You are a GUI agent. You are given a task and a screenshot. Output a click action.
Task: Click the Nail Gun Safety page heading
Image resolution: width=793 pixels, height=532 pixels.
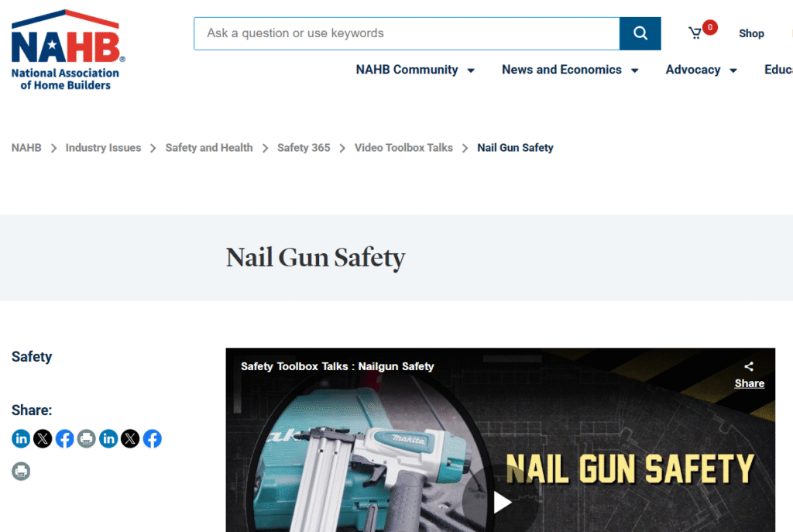coord(315,258)
